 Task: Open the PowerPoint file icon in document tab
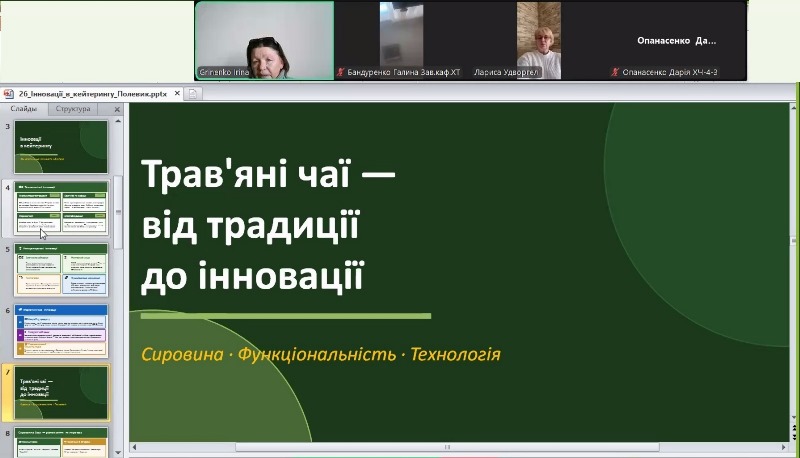point(9,94)
